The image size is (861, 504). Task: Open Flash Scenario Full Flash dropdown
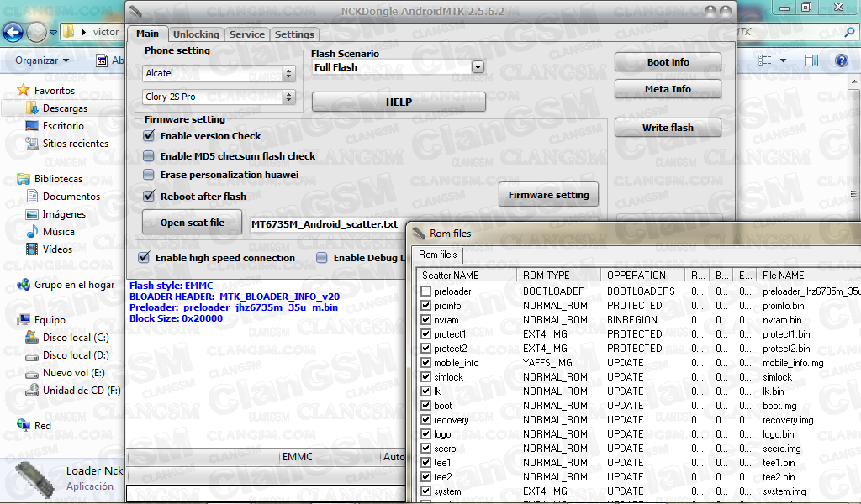click(x=478, y=67)
